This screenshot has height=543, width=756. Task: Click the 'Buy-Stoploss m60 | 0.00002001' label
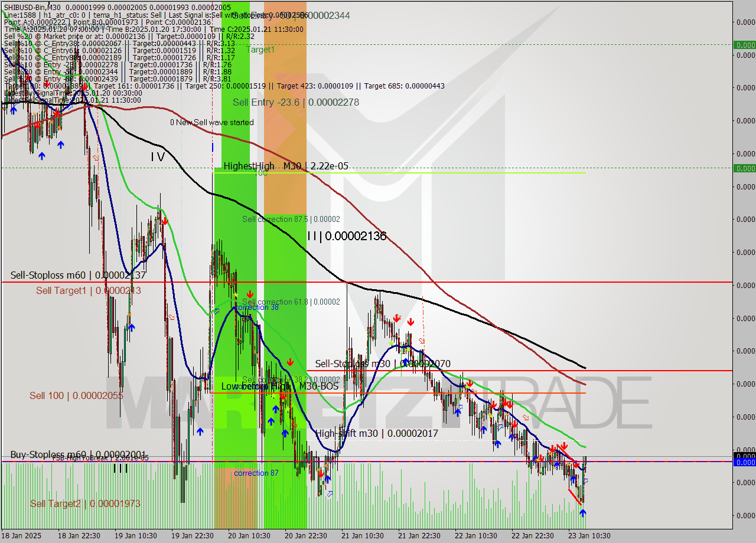coord(78,454)
